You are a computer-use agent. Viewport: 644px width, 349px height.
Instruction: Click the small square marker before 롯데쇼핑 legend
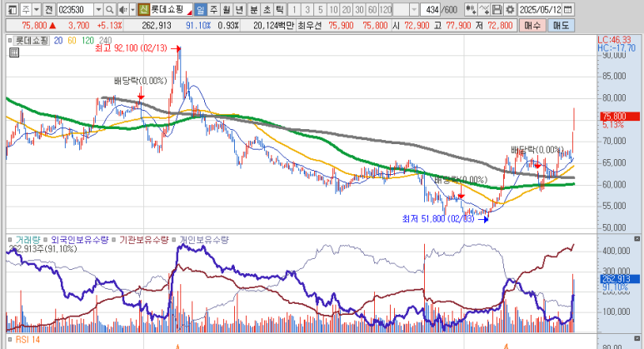(10, 41)
